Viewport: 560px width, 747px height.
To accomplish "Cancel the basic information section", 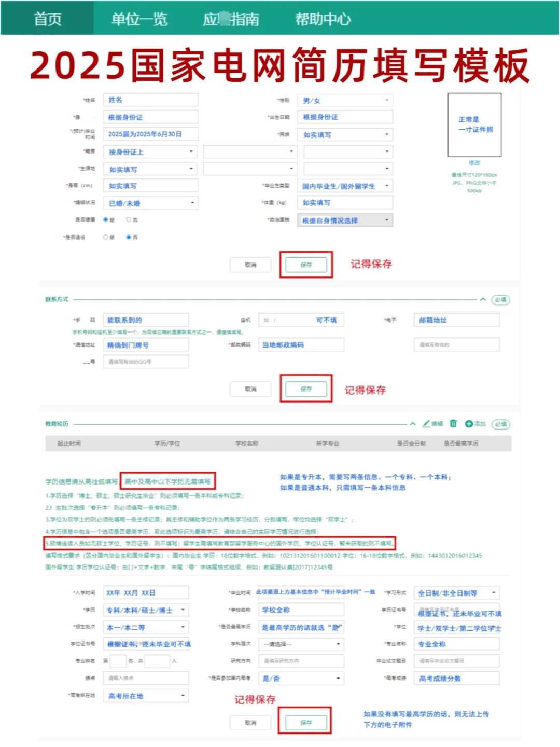I will pyautogui.click(x=250, y=265).
